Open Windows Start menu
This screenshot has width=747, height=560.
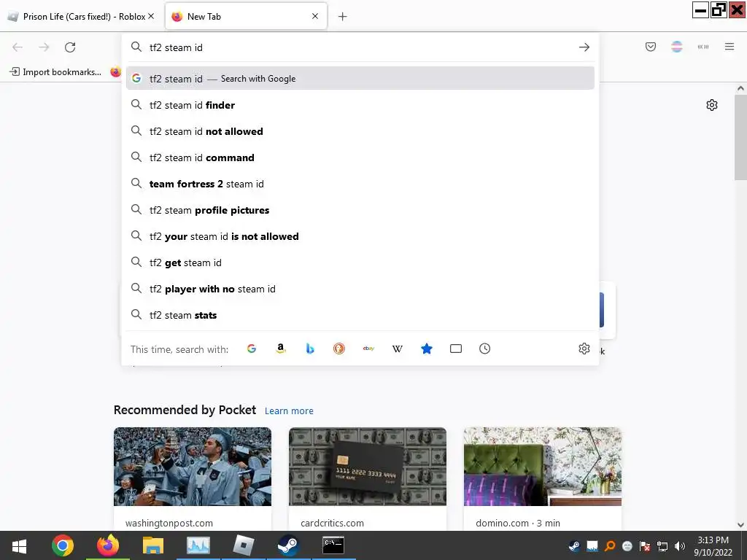(x=19, y=545)
